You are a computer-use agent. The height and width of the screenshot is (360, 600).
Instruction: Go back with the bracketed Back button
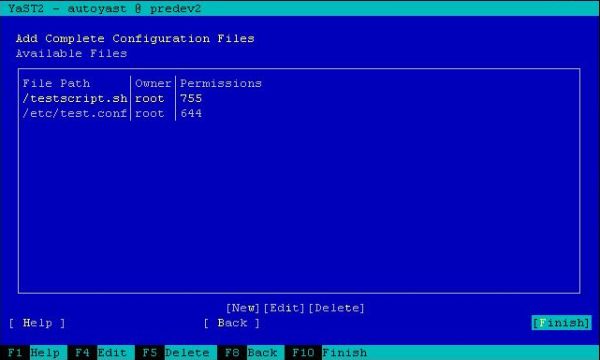pos(232,323)
